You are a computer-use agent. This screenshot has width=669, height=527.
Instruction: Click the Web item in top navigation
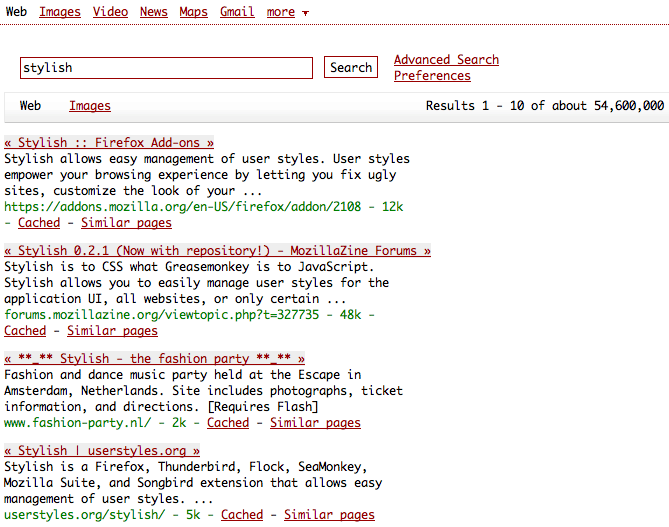coord(16,12)
